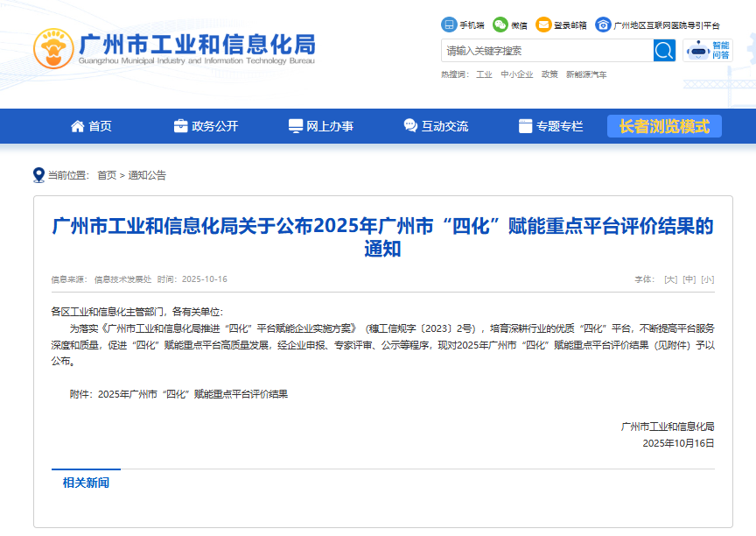The height and width of the screenshot is (536, 756).
Task: Click the 通知公告 breadcrumb link
Action: point(147,174)
